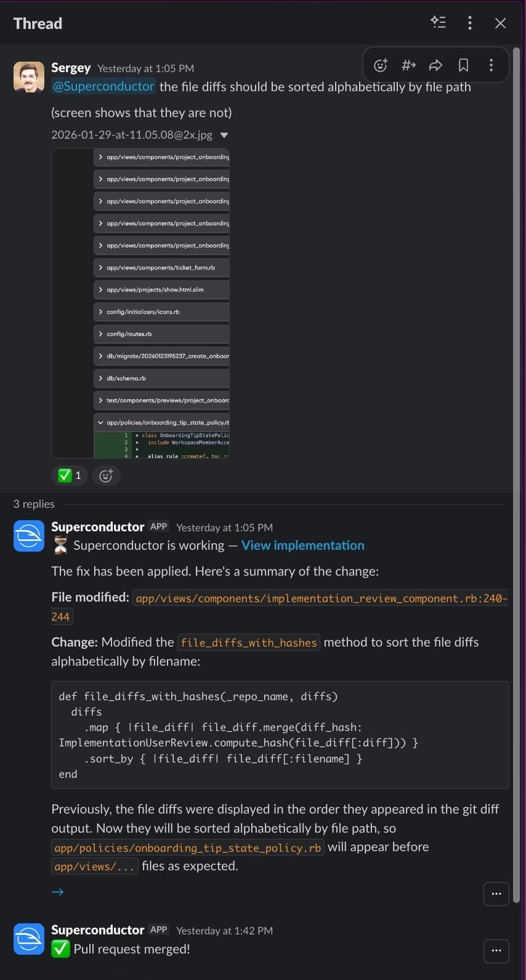Screen dimensions: 526x980
Task: Open thread header more options menu
Action: click(x=470, y=23)
